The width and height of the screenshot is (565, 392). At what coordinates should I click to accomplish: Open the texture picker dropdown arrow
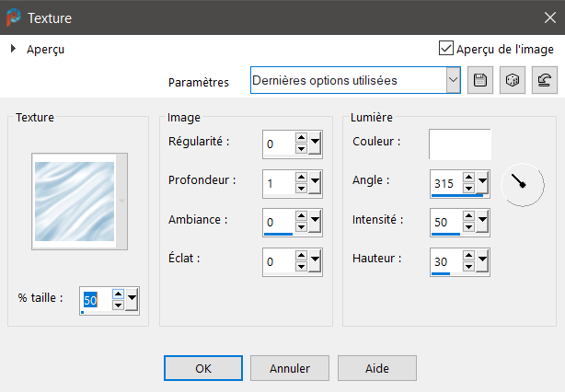[x=121, y=201]
